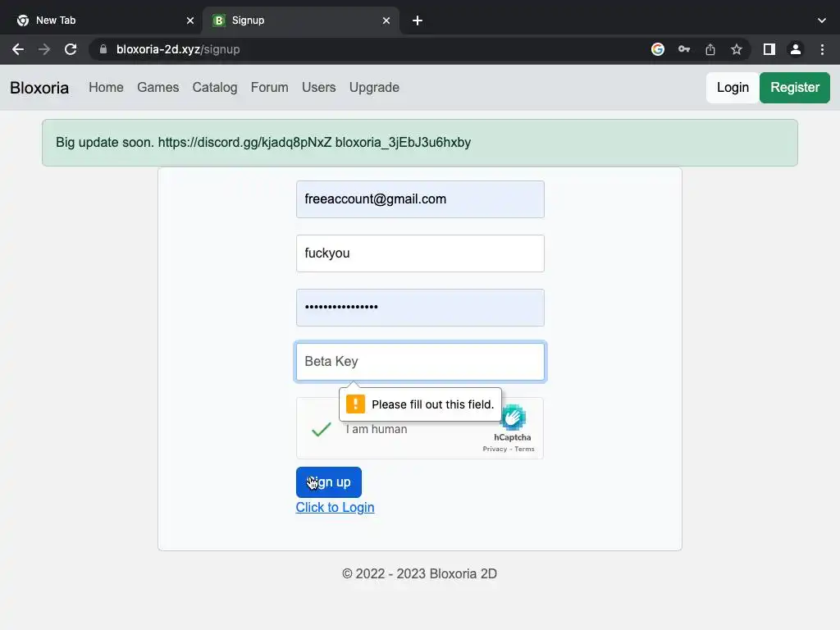Open the Games nav link
This screenshot has width=840, height=630.
tap(158, 87)
